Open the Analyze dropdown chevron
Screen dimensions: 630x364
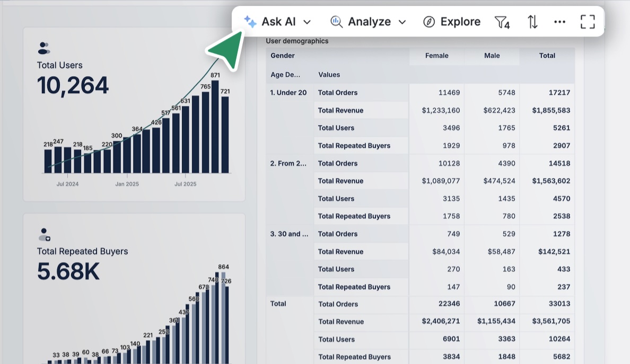[402, 22]
